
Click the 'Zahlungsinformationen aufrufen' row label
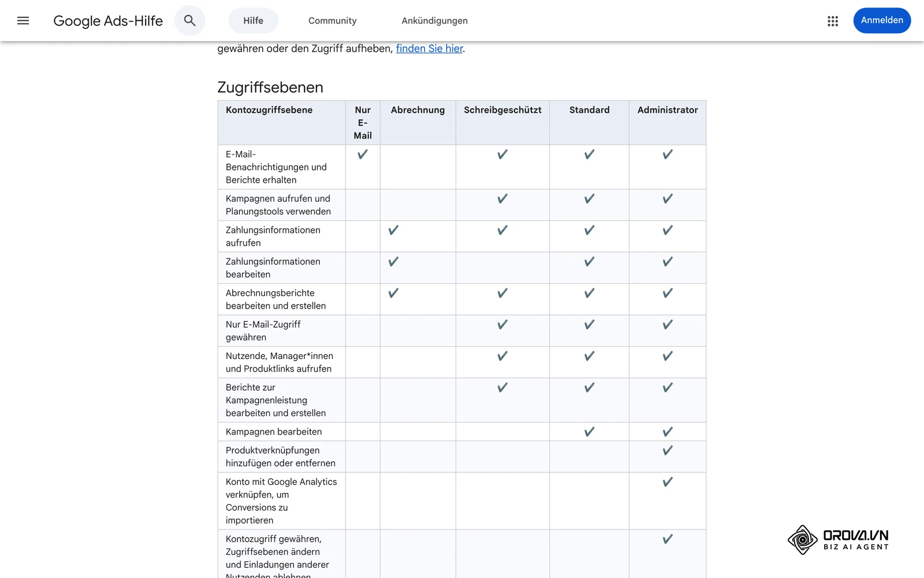(x=273, y=236)
